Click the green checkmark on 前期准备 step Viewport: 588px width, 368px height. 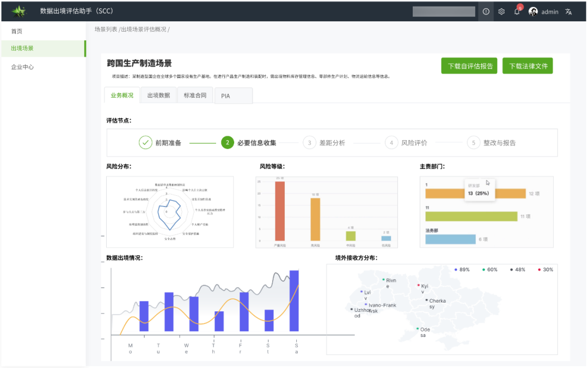pos(145,142)
